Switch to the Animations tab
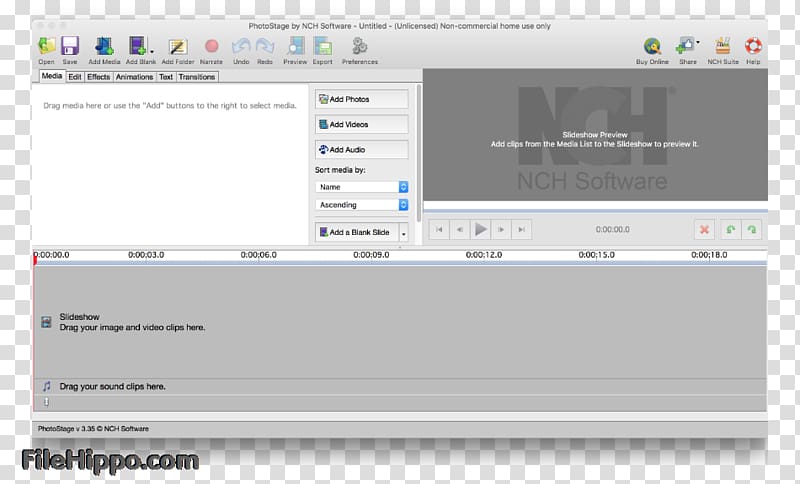800x484 pixels. 134,77
